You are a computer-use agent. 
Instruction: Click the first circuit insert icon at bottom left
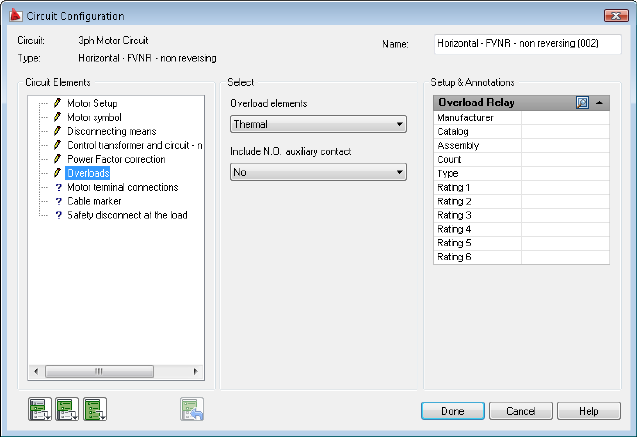[40, 408]
